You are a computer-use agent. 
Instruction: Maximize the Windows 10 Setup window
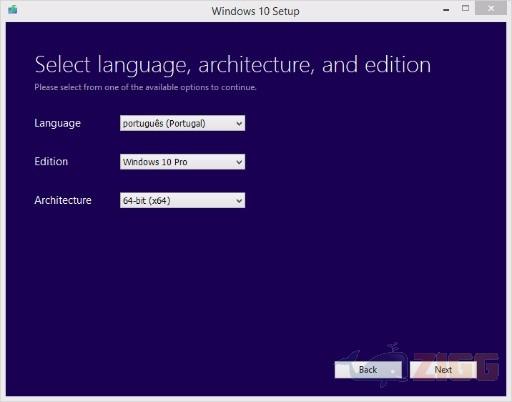[466, 8]
